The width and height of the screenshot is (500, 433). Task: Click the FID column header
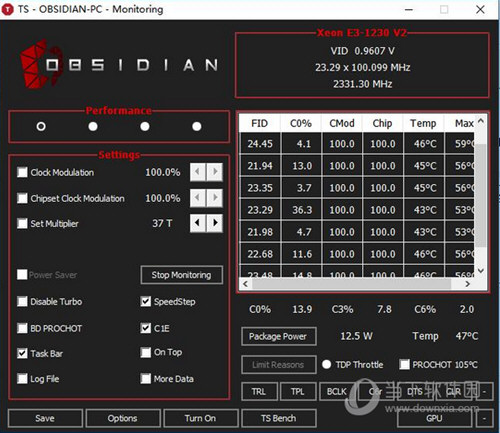[260, 123]
